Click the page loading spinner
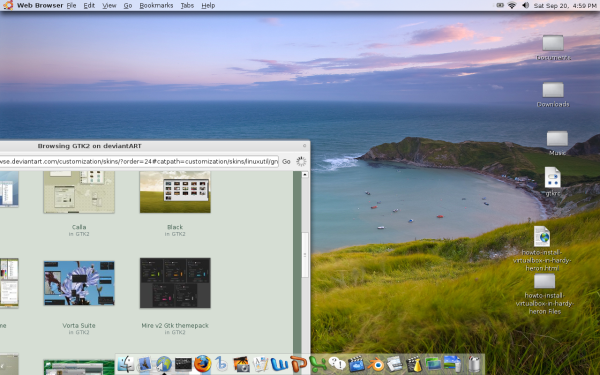 tap(301, 161)
